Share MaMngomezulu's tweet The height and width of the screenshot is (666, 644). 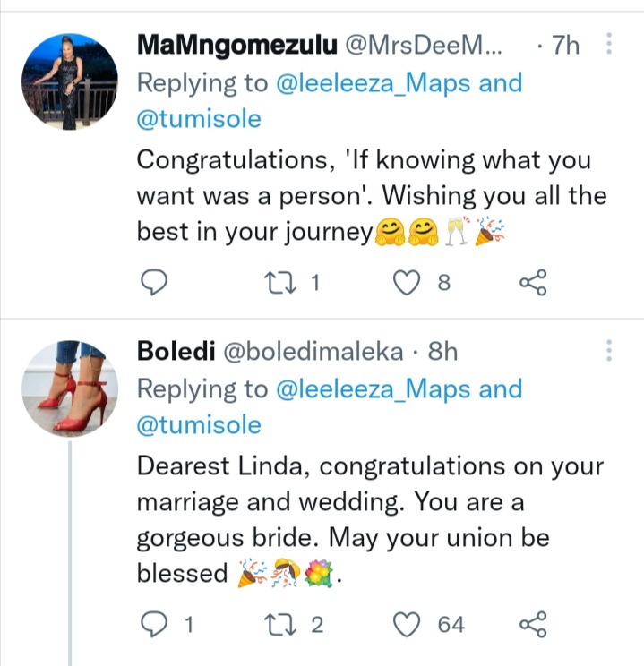[x=533, y=283]
